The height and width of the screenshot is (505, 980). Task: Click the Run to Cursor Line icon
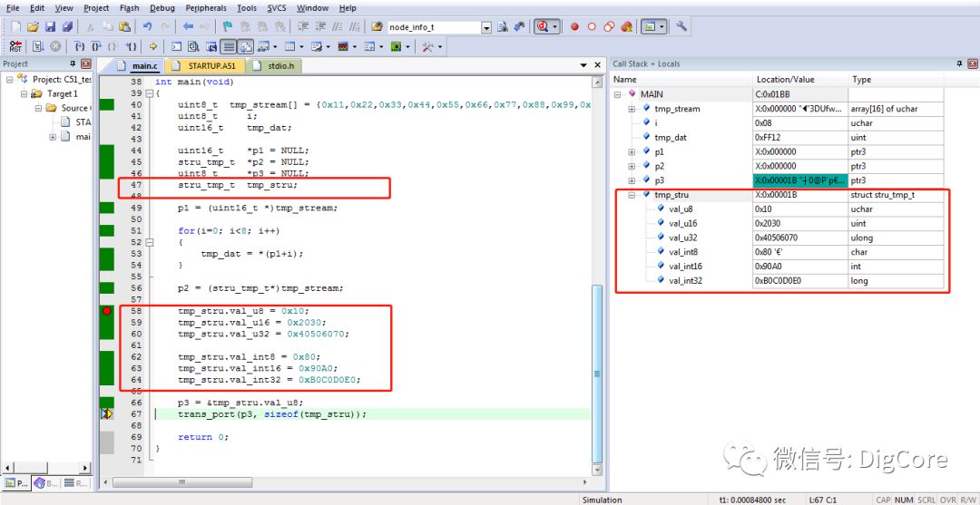pyautogui.click(x=131, y=47)
